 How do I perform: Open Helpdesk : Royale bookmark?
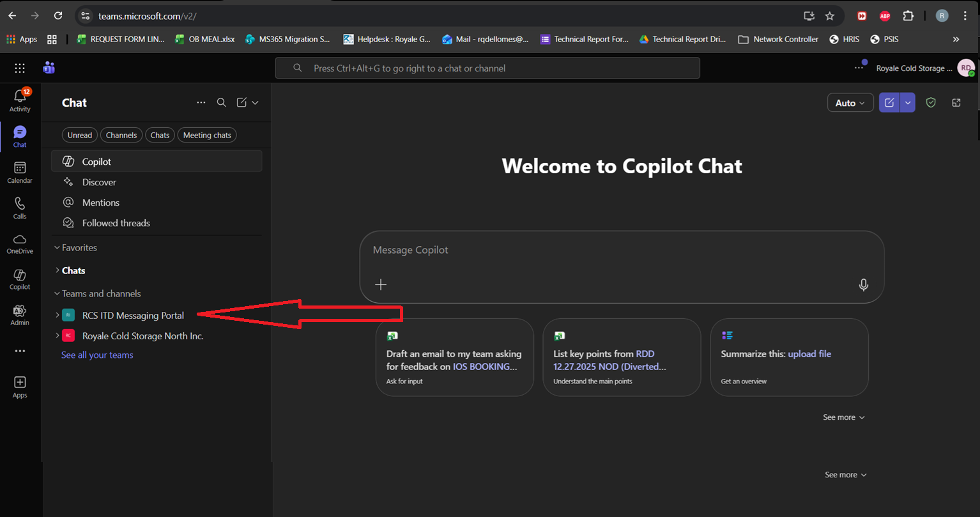[x=387, y=39]
